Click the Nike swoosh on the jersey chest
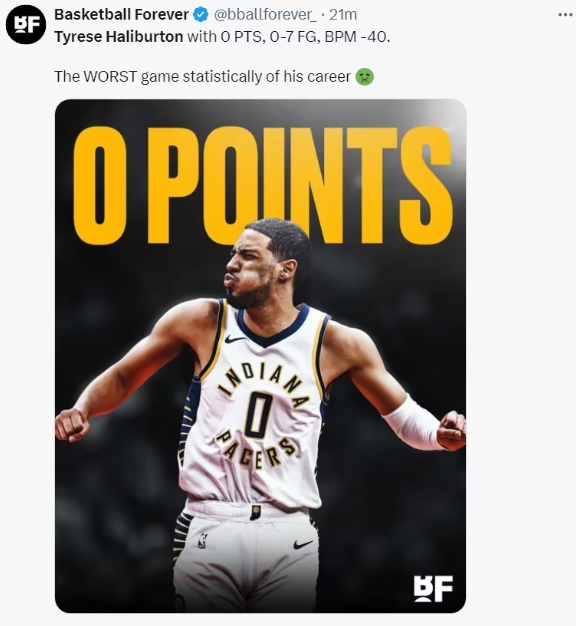Screen dimensions: 576x626 235,339
